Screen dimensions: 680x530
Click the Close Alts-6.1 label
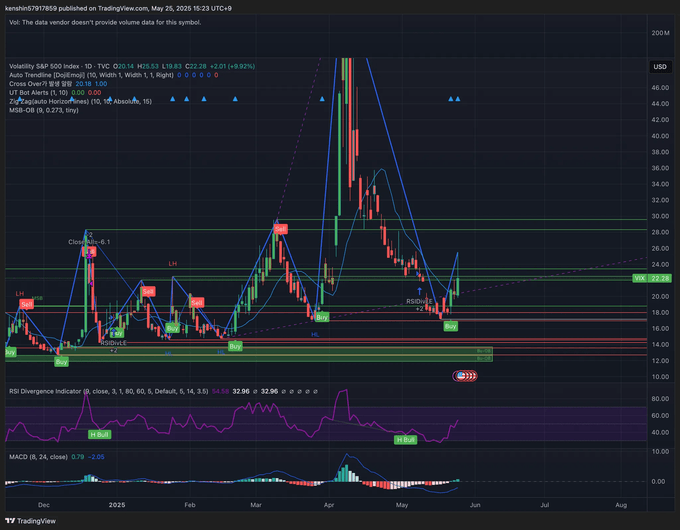(x=89, y=242)
